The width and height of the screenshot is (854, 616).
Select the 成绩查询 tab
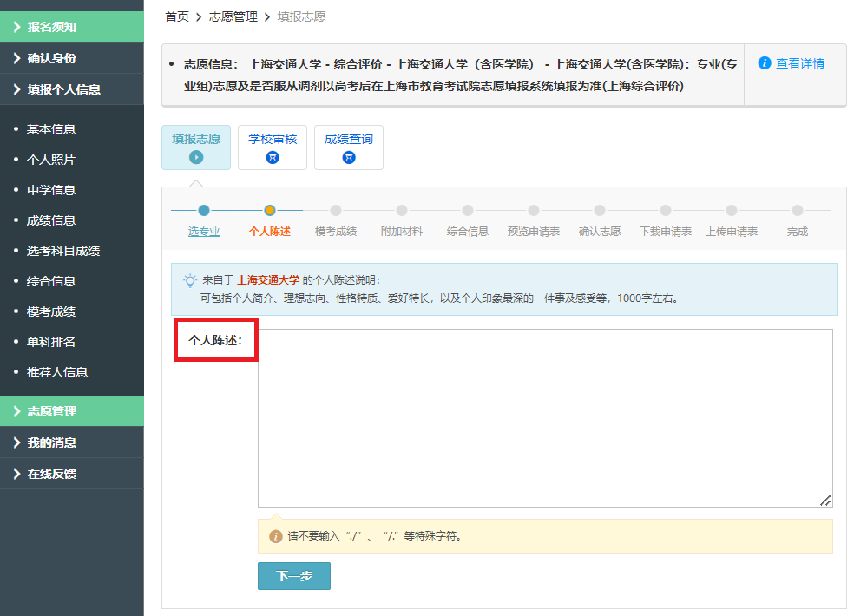coord(349,147)
